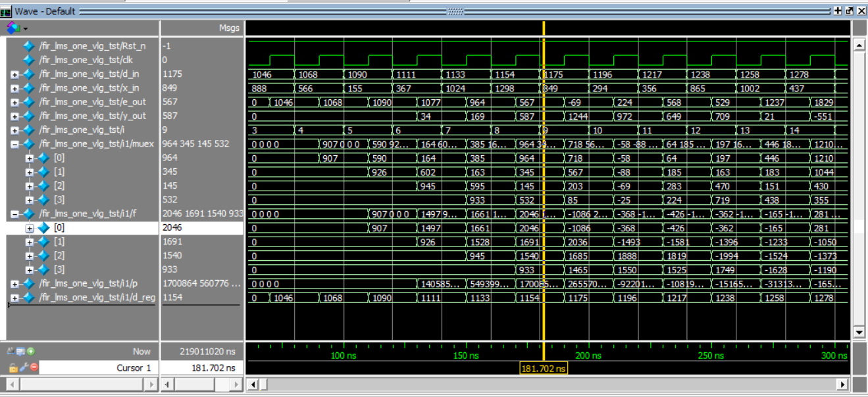
Task: Click the 181.702 ns cursor value field
Action: 202,368
